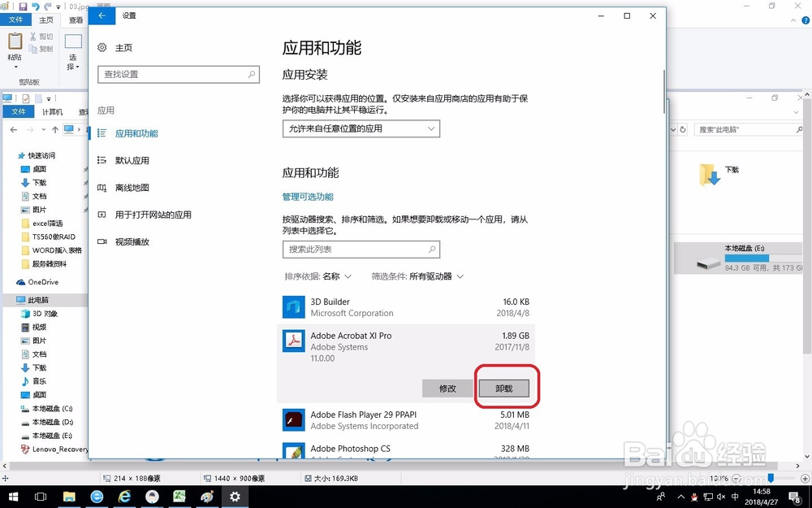
Task: Open Apps for websites (用于打开网站的应用)
Action: 153,215
